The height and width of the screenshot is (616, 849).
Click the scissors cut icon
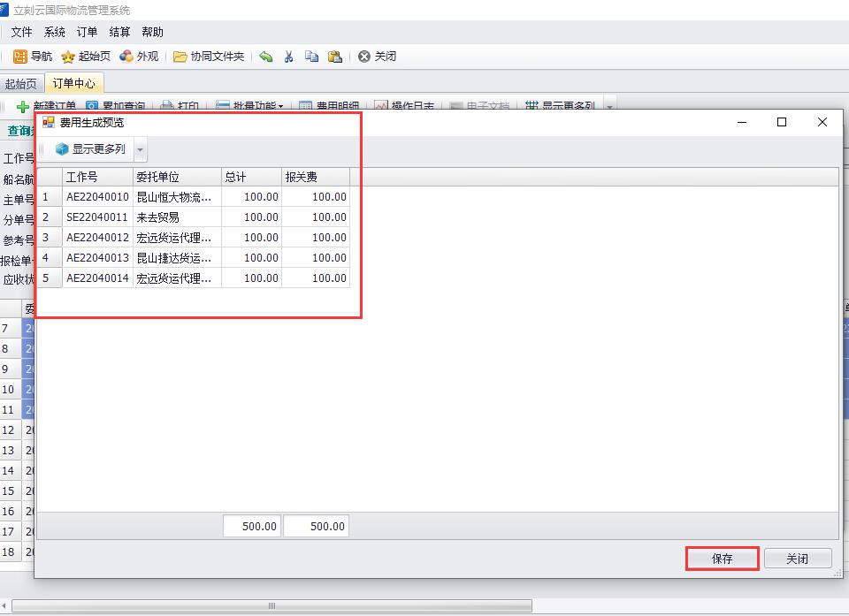288,57
